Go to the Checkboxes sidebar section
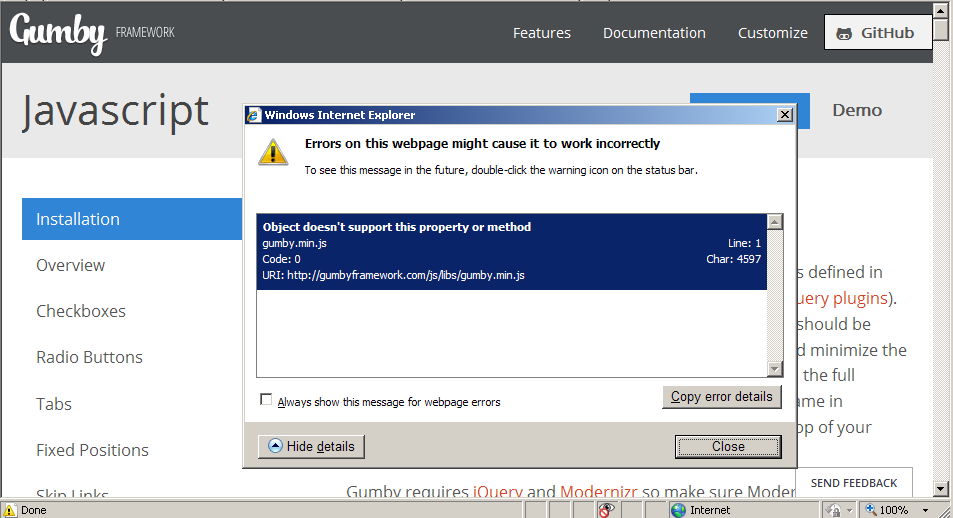The image size is (953, 518). (81, 311)
